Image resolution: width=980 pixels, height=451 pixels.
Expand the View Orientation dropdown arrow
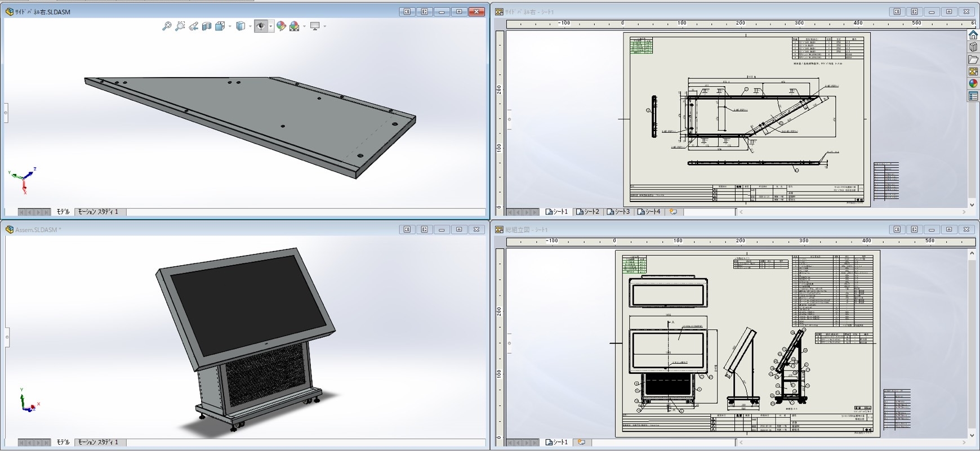click(x=230, y=26)
